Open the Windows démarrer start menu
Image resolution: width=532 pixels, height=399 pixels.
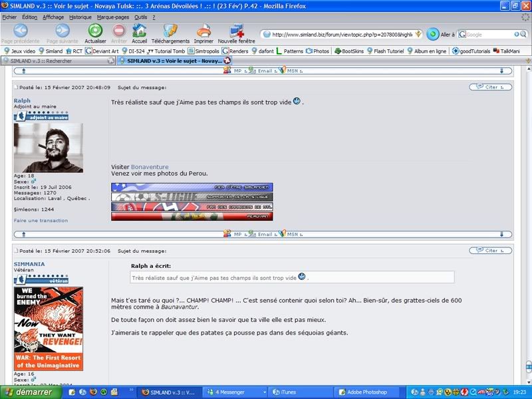(27, 392)
